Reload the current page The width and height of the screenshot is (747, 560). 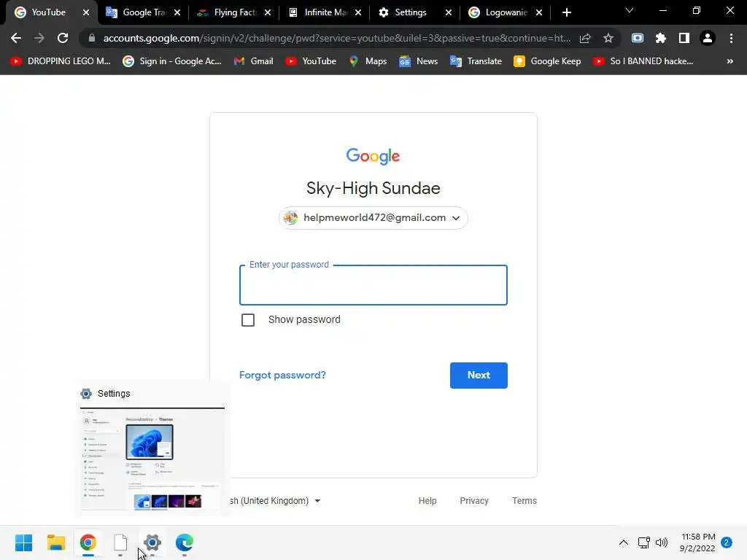[x=63, y=38]
